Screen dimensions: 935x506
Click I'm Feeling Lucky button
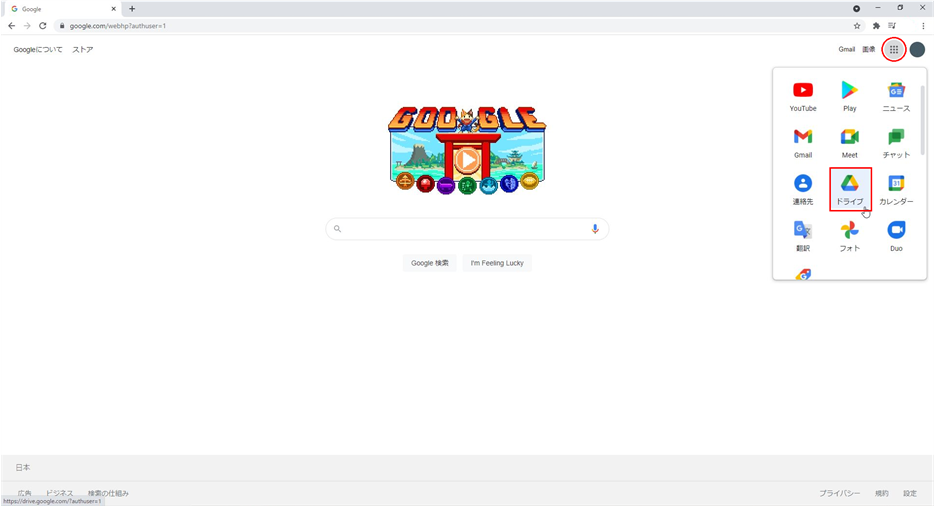point(497,263)
